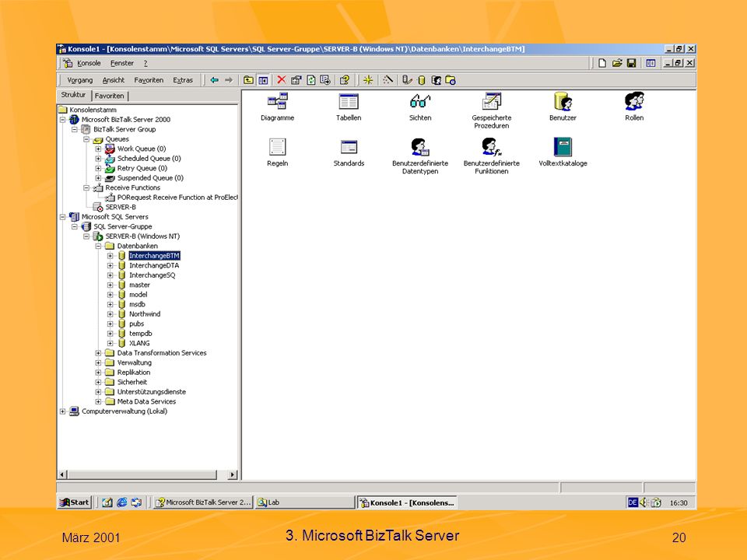Image resolution: width=747 pixels, height=560 pixels.
Task: Select the PORequest Receive Function item
Action: 177,197
